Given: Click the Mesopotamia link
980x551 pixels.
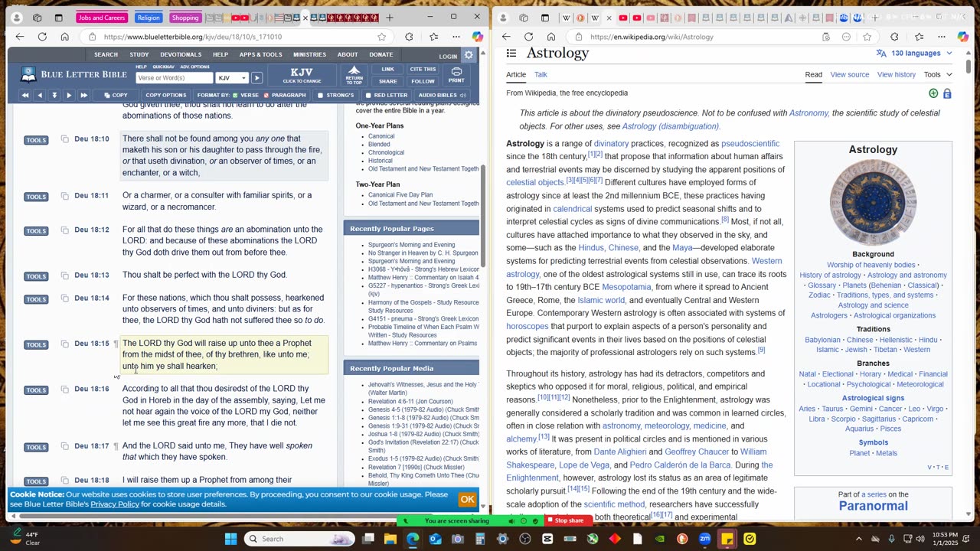Looking at the screenshot, I should point(626,287).
